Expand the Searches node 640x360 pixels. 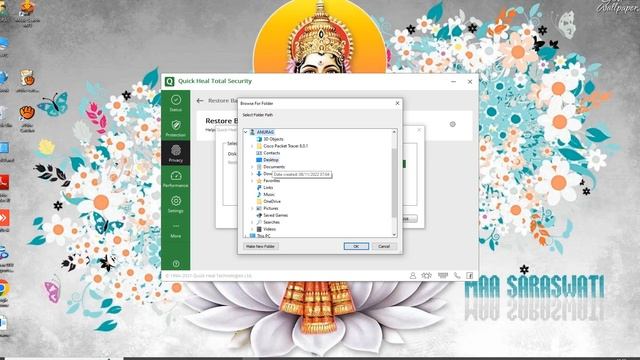point(252,222)
